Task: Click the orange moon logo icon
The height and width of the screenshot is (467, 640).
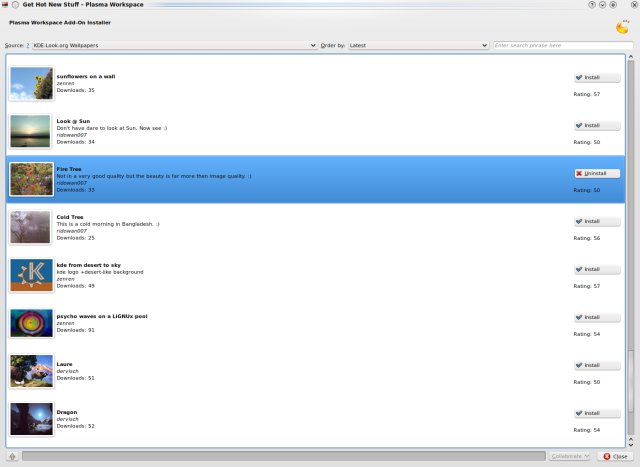Action: tap(622, 27)
